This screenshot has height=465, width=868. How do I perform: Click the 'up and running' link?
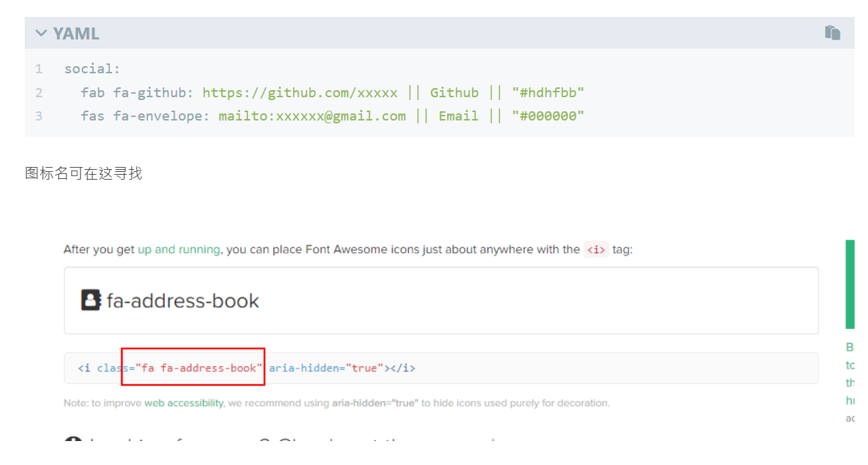(x=178, y=249)
